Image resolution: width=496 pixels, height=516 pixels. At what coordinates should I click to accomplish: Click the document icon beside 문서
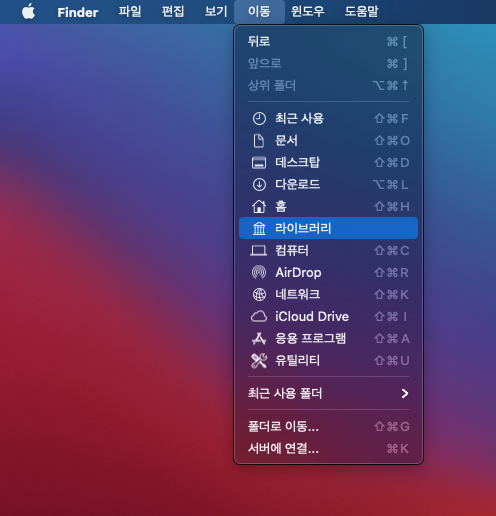[x=259, y=141]
